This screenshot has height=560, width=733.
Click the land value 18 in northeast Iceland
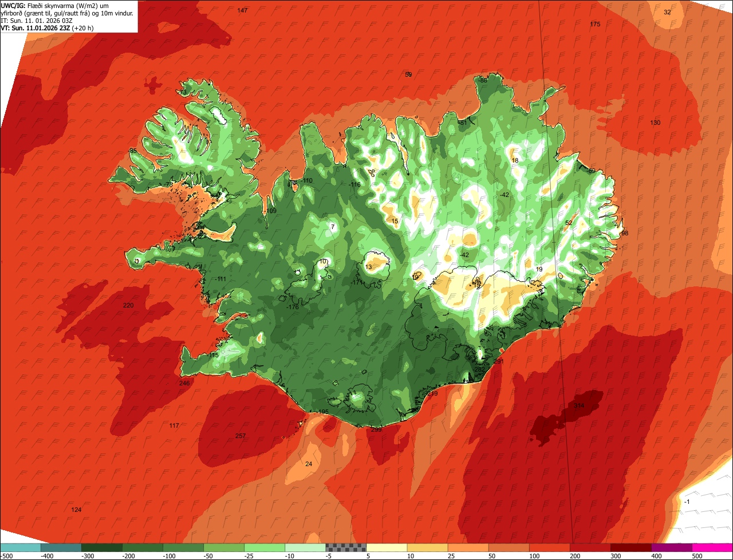click(515, 160)
